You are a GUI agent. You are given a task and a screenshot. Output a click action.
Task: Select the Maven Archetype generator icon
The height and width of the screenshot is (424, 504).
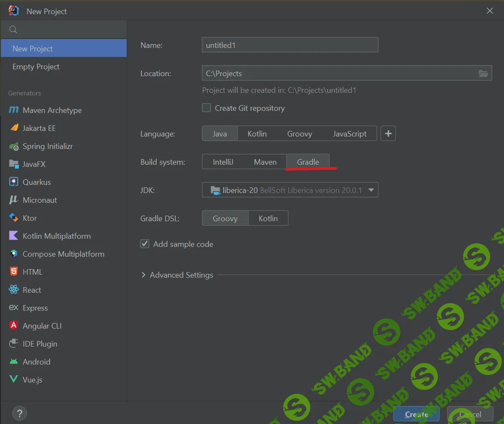click(14, 110)
